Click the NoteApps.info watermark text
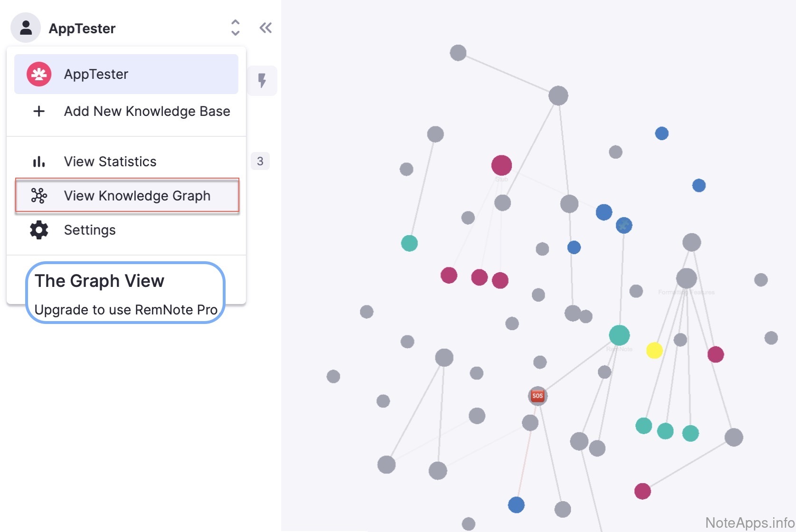 749,522
